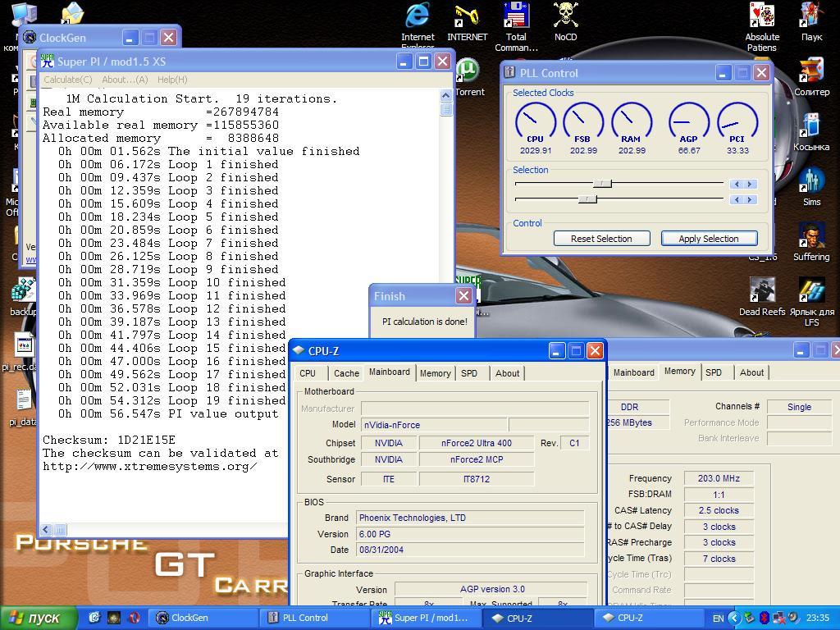Close the Finish dialog
This screenshot has height=630, width=840.
pos(464,295)
